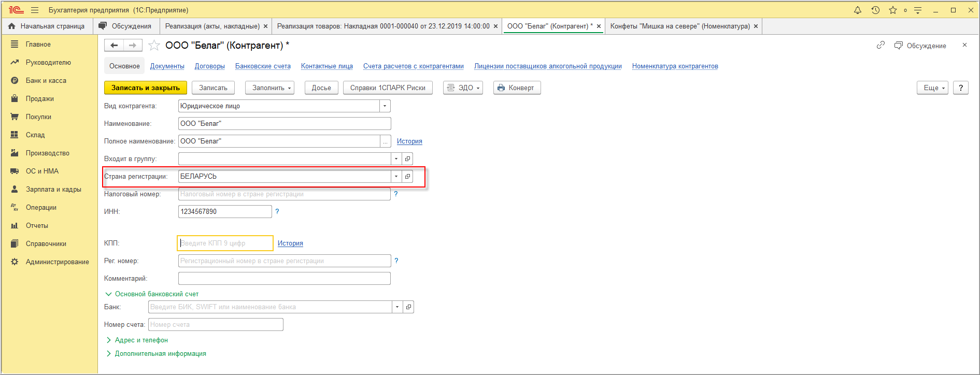
Task: Click the Записать и закрыть button
Action: coord(146,88)
